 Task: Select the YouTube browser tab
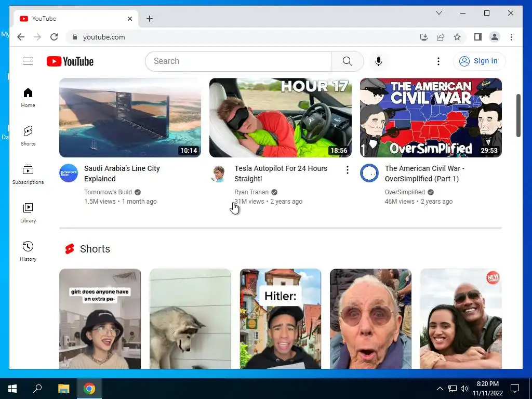click(x=76, y=19)
